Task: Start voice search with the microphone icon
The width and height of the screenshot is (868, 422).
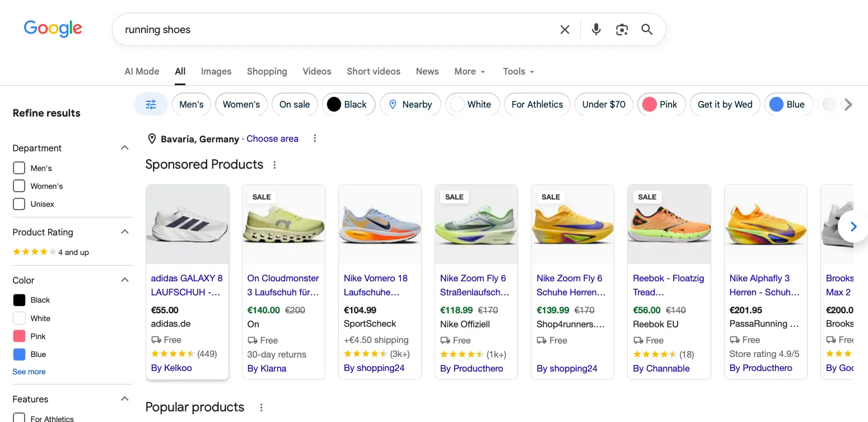Action: (596, 30)
